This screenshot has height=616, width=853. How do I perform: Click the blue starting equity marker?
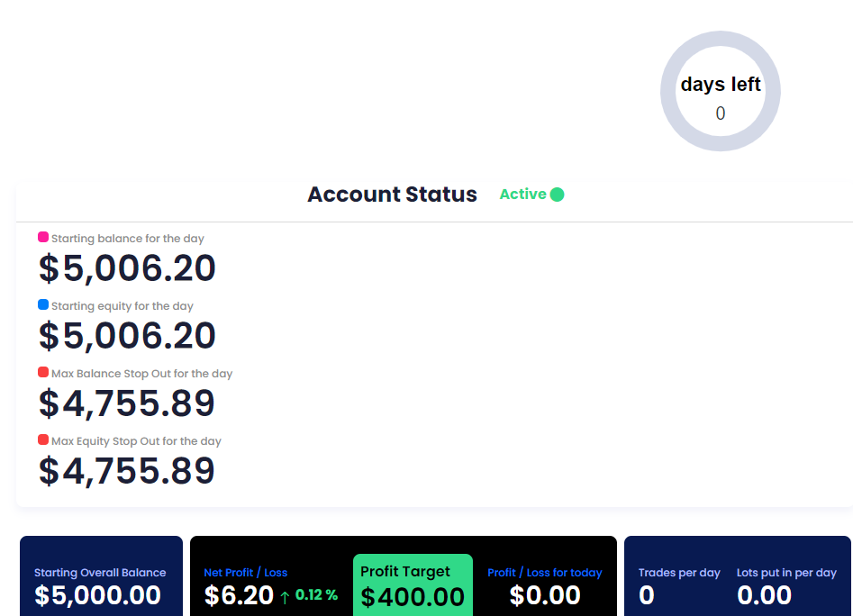(43, 305)
